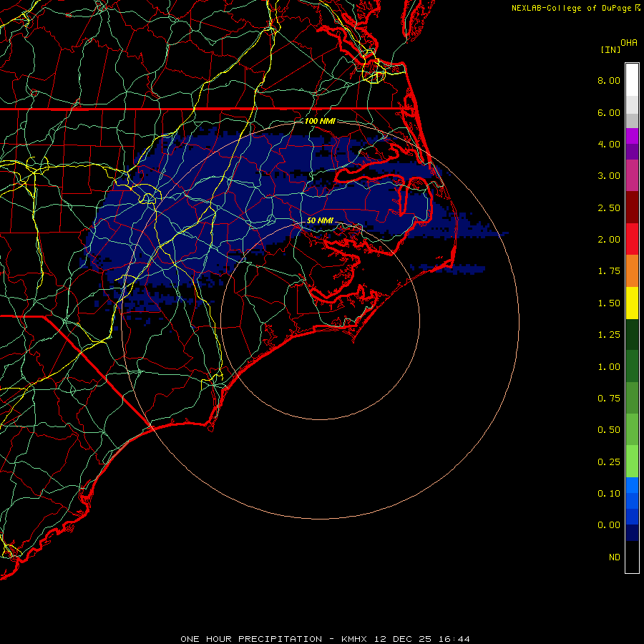Click the pink 3.00 inch legend swatch

coord(632,175)
